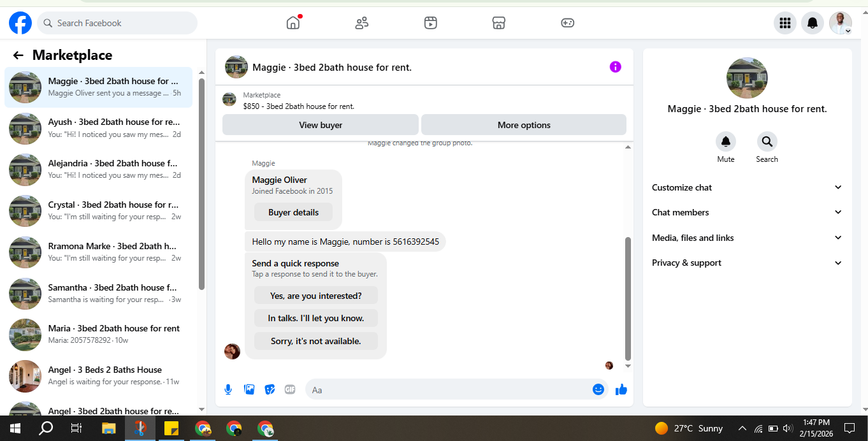This screenshot has height=441, width=868.
Task: Open Windows Start button
Action: 15,428
